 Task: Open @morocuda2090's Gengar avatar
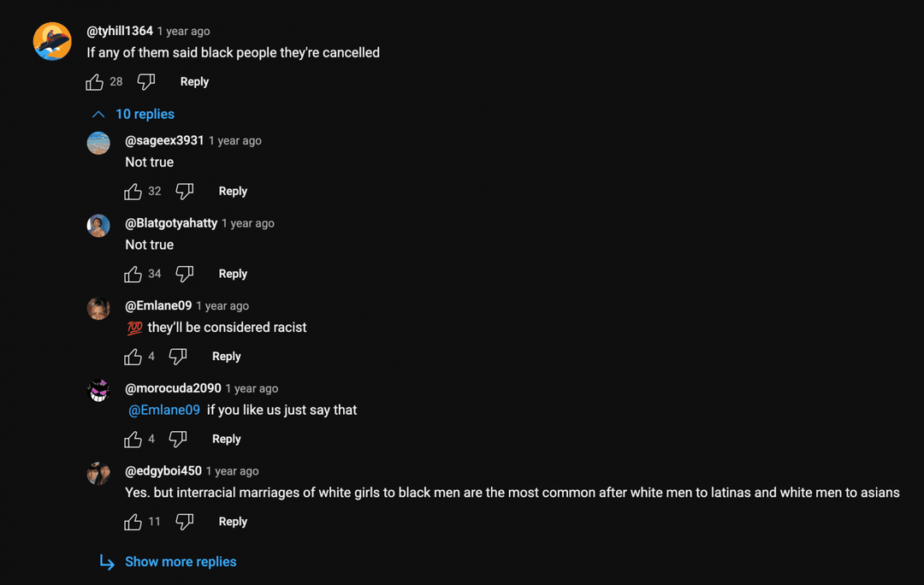(98, 391)
